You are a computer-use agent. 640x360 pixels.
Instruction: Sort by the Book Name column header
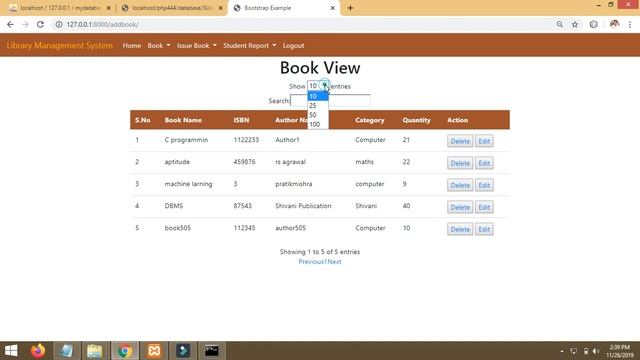point(183,120)
